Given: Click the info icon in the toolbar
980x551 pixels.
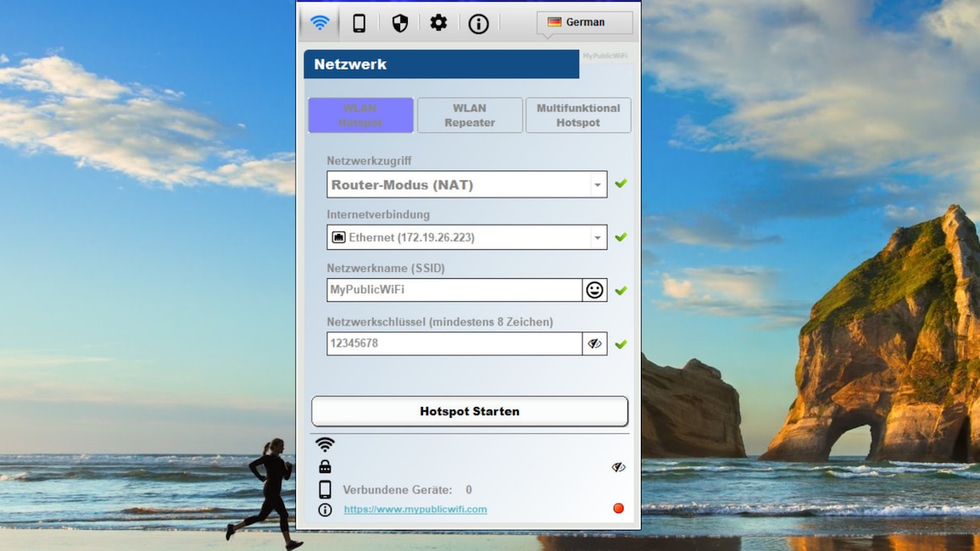Looking at the screenshot, I should coord(478,24).
